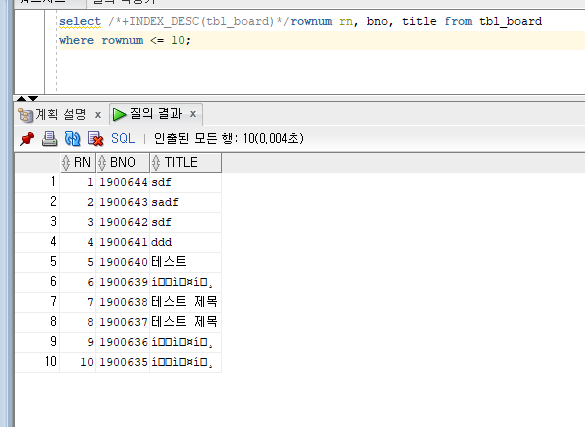Refresh the query result data
The width and height of the screenshot is (585, 427).
[72, 139]
